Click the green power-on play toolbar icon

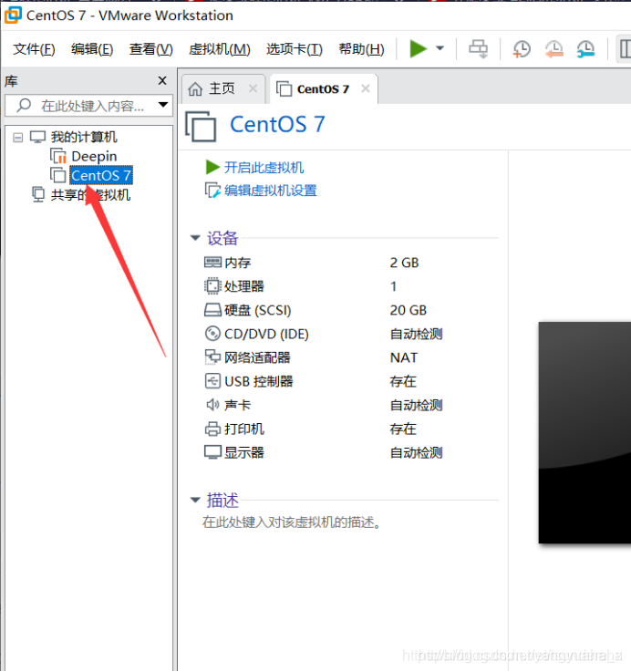tap(418, 48)
